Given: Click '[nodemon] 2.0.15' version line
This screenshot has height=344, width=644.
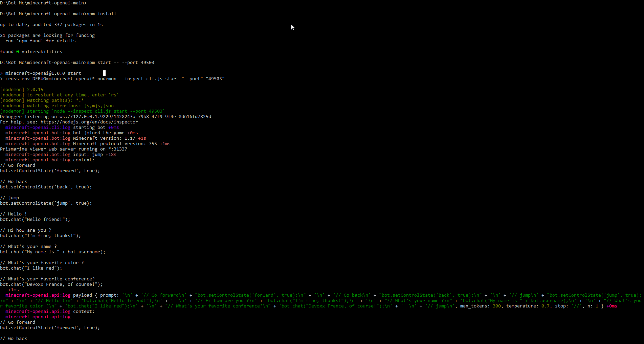Looking at the screenshot, I should pyautogui.click(x=22, y=89).
